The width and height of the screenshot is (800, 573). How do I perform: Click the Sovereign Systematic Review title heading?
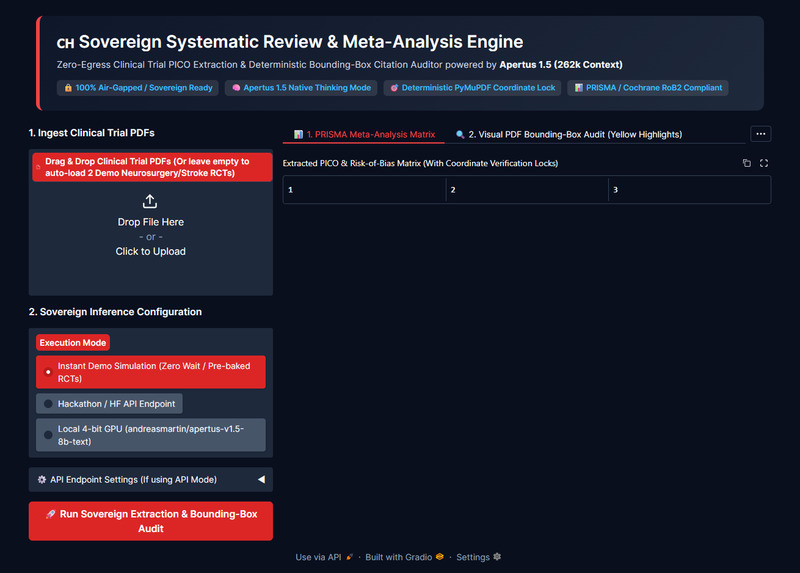click(x=290, y=42)
